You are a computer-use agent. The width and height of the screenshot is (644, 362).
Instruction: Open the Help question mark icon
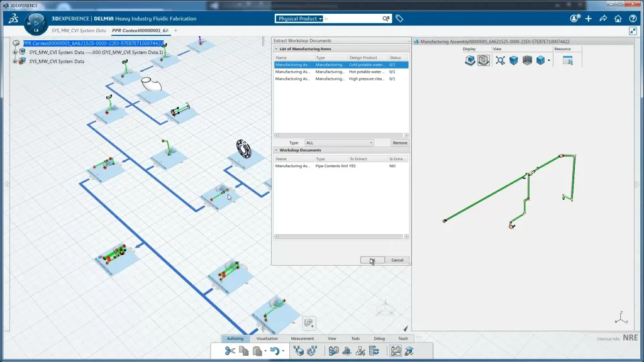[633, 18]
